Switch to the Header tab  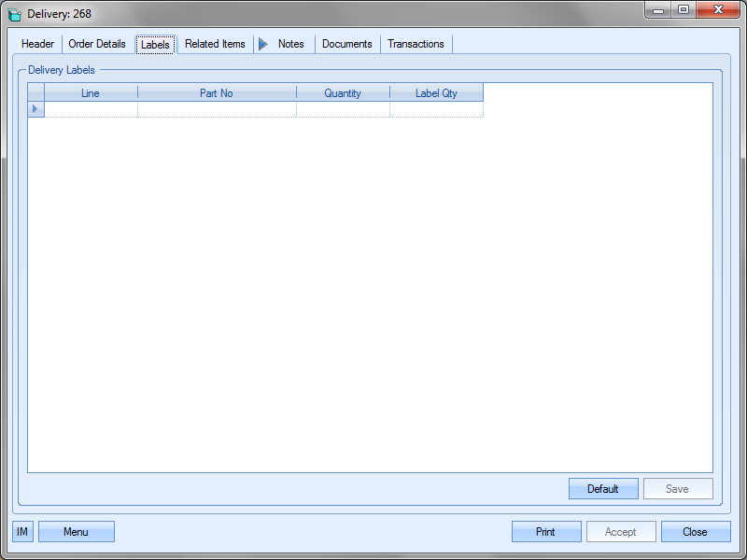37,44
